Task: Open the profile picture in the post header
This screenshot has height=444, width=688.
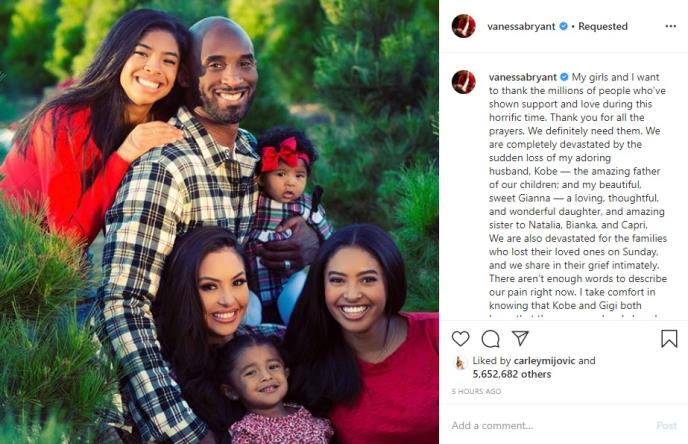Action: tap(464, 26)
